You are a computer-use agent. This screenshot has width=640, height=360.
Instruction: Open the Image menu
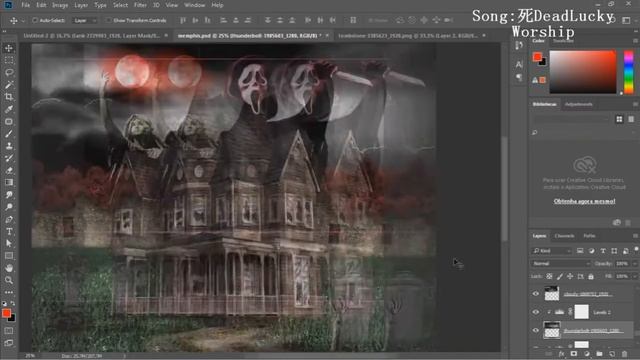(x=60, y=5)
